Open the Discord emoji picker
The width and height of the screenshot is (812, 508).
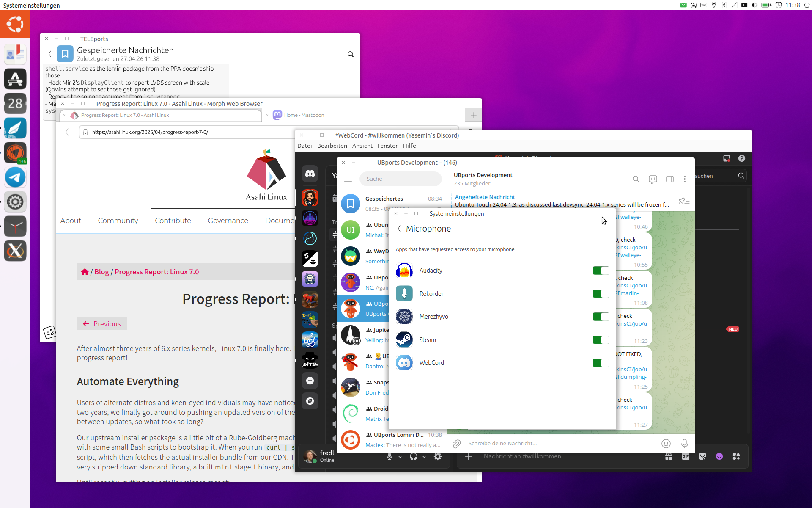[x=719, y=456]
